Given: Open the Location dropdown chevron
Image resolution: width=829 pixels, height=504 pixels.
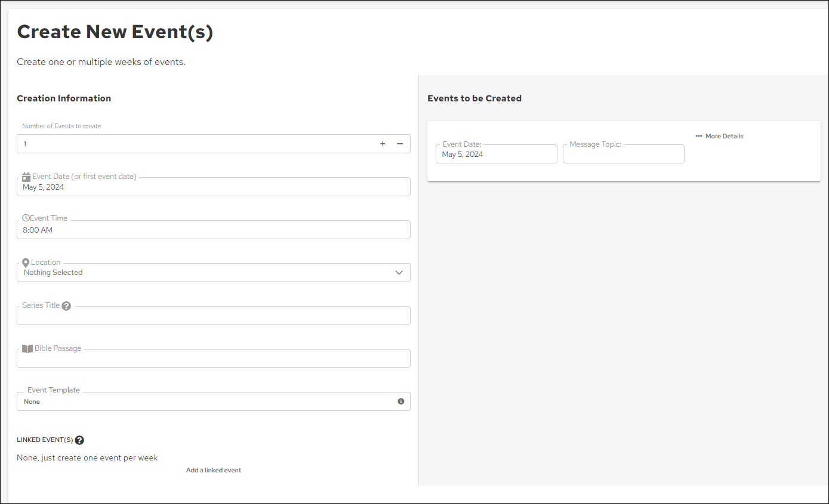Looking at the screenshot, I should (x=399, y=273).
